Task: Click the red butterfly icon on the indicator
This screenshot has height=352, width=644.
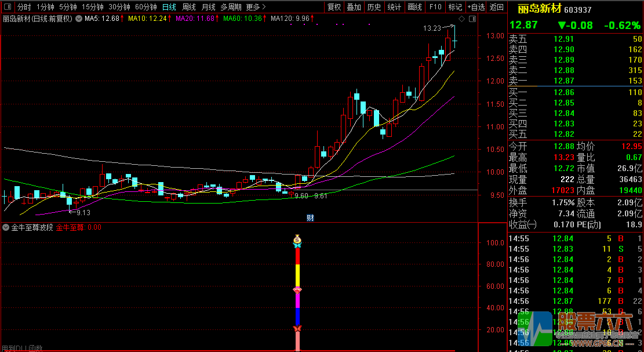Action: pos(297,329)
